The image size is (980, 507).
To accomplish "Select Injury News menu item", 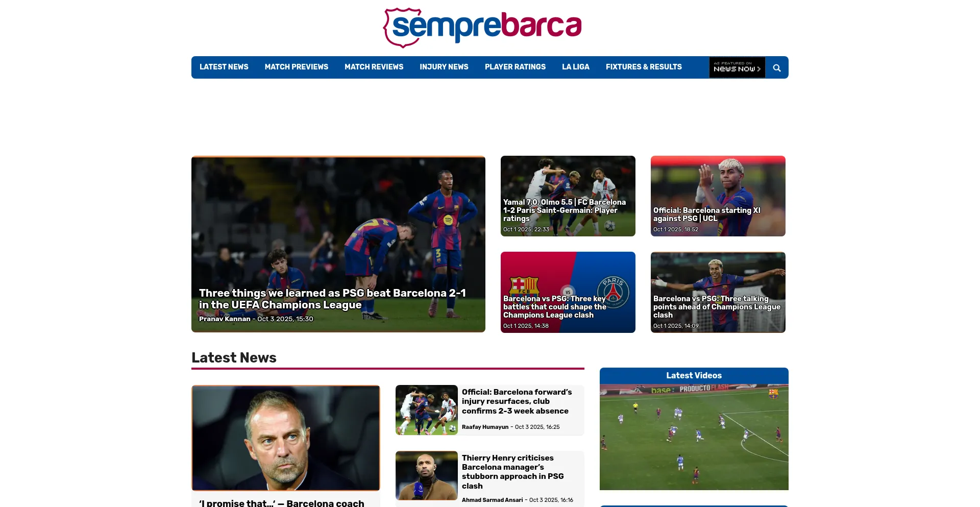I will 444,67.
